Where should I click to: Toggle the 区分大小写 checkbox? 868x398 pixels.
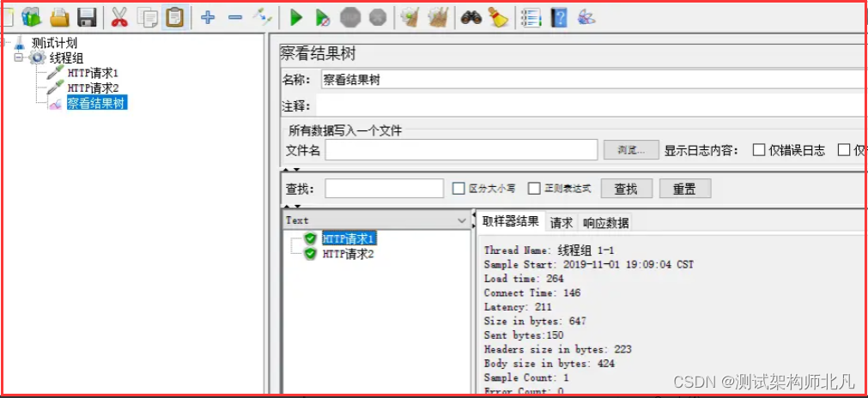coord(458,189)
